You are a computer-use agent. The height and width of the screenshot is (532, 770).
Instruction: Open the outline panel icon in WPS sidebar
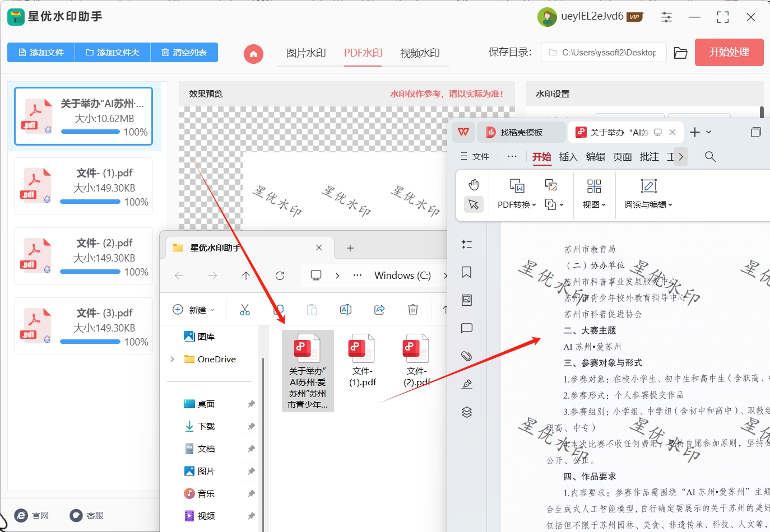[x=467, y=244]
